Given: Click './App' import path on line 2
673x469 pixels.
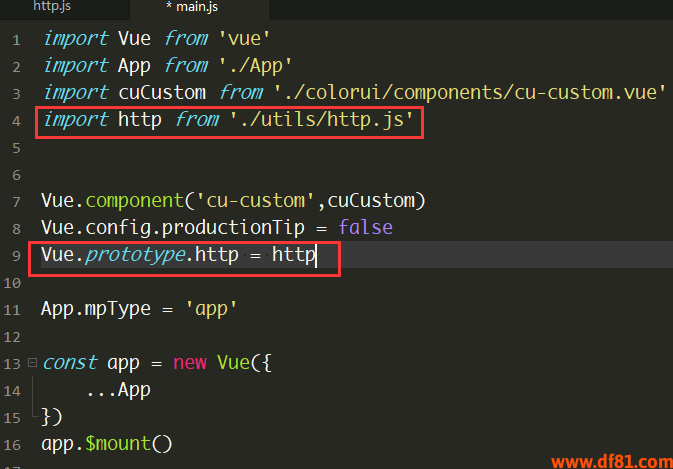Looking at the screenshot, I should [255, 66].
